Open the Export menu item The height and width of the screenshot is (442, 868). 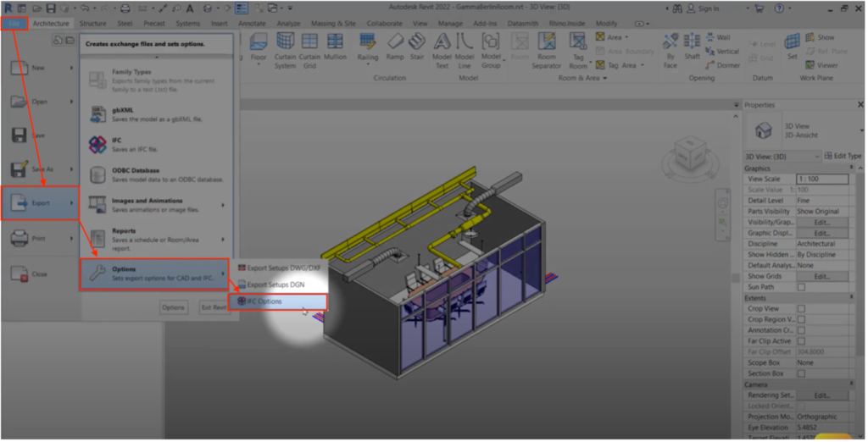(x=41, y=203)
